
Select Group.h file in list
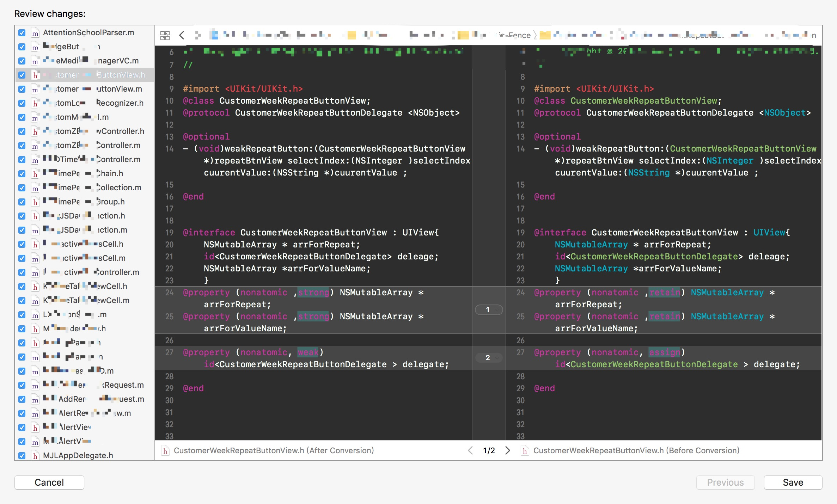(x=110, y=202)
